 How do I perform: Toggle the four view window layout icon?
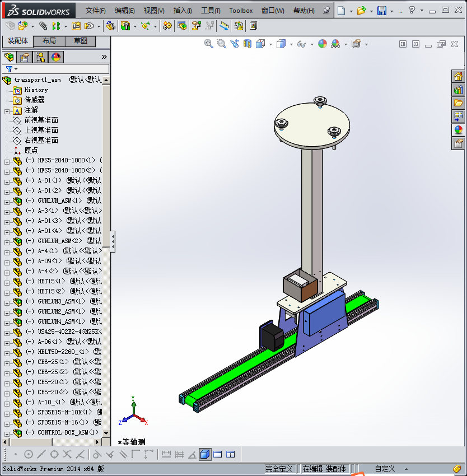231,455
